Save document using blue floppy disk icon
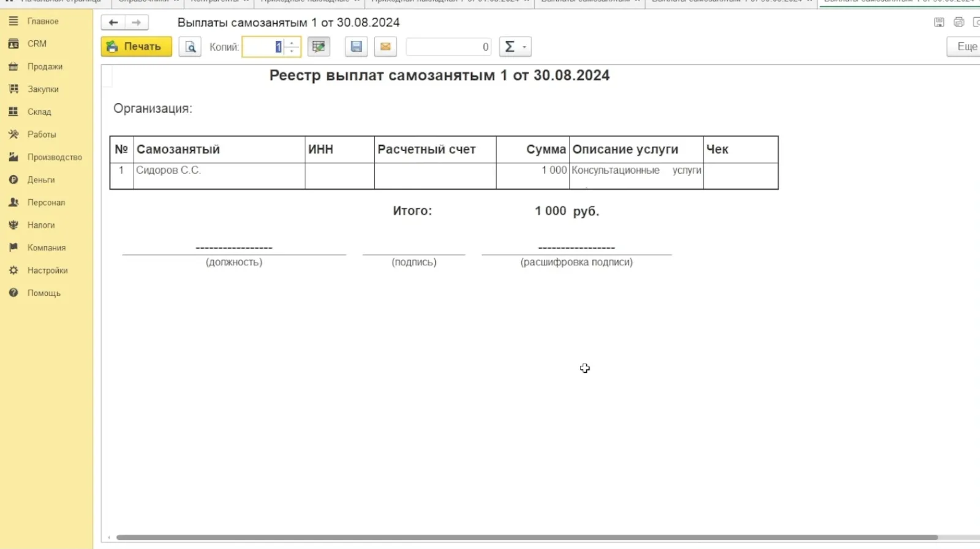The height and width of the screenshot is (549, 980). [356, 47]
